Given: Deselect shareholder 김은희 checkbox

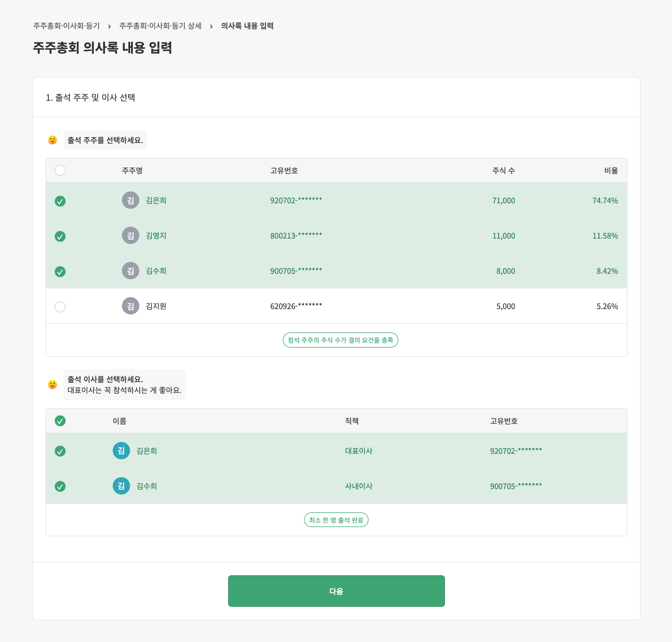Looking at the screenshot, I should point(60,201).
